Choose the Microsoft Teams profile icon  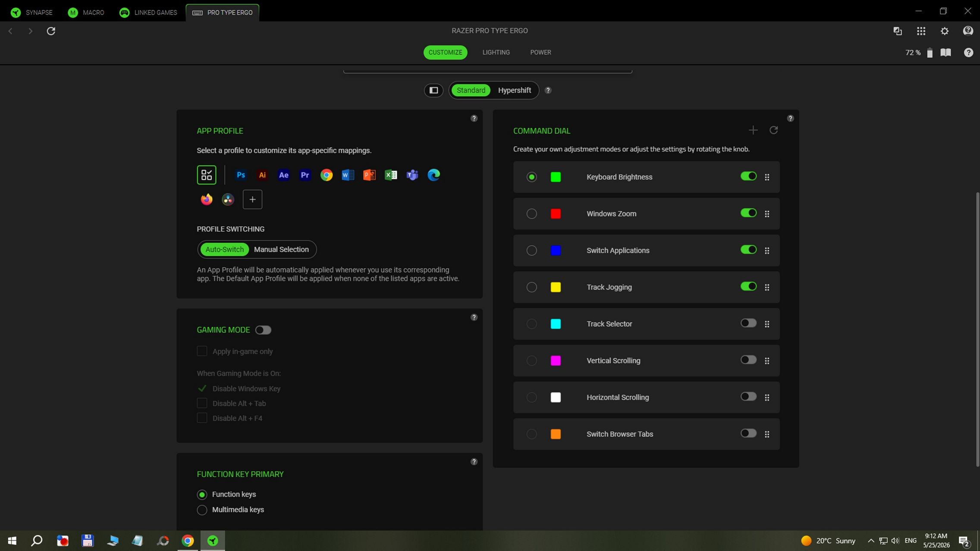click(x=412, y=175)
